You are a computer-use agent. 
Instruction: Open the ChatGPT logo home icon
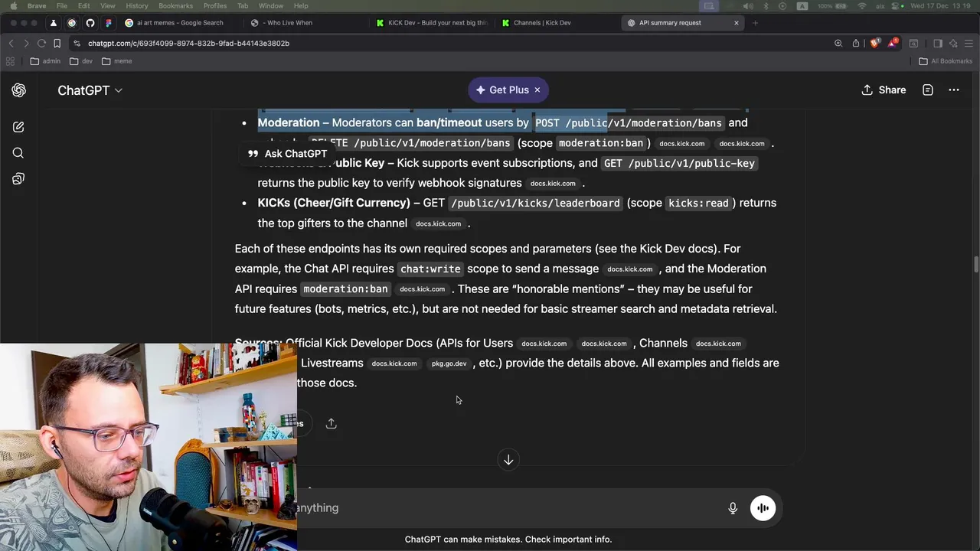(x=18, y=90)
